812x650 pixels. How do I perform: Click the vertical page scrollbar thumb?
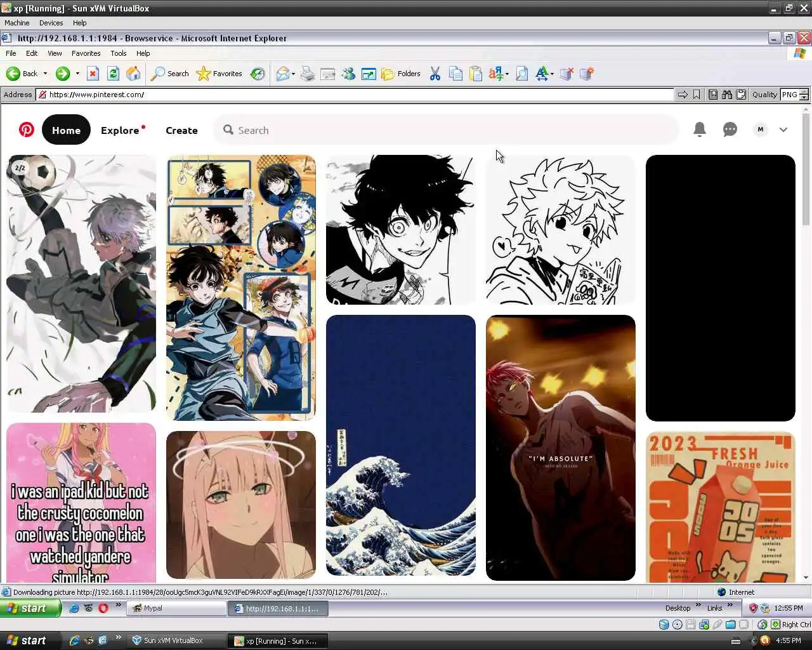(806, 169)
